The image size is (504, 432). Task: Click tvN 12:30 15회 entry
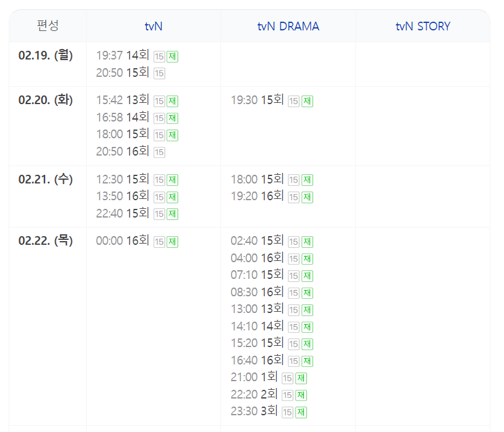[x=137, y=179]
